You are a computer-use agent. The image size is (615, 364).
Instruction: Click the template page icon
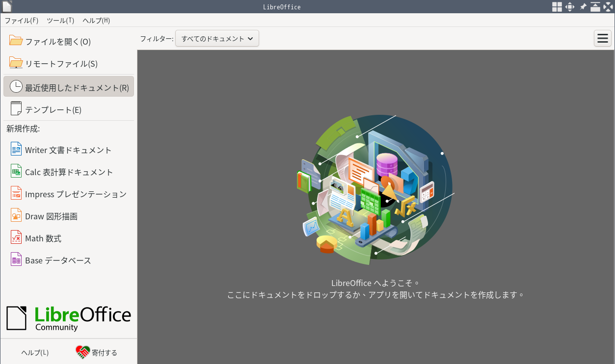pyautogui.click(x=15, y=108)
